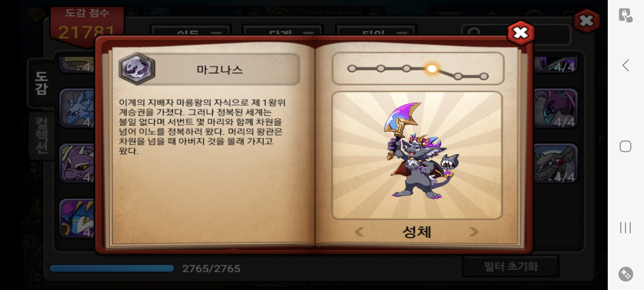
Task: Go to previous form with left arrow
Action: click(x=359, y=232)
